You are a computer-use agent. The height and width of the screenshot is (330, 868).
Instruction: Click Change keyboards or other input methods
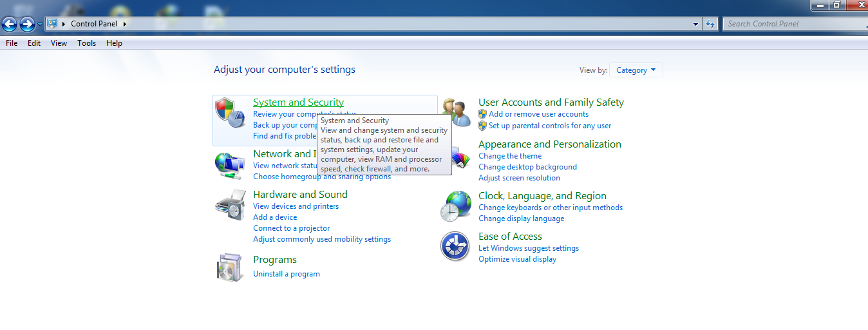click(551, 208)
